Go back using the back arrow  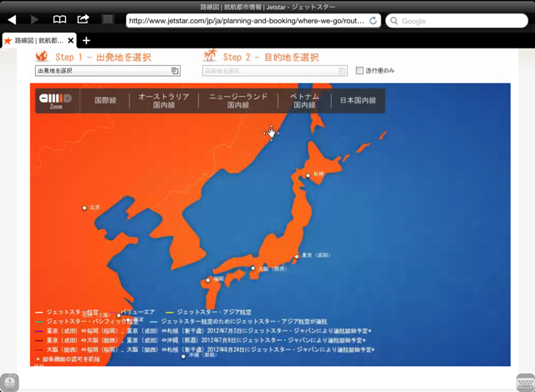coord(12,20)
